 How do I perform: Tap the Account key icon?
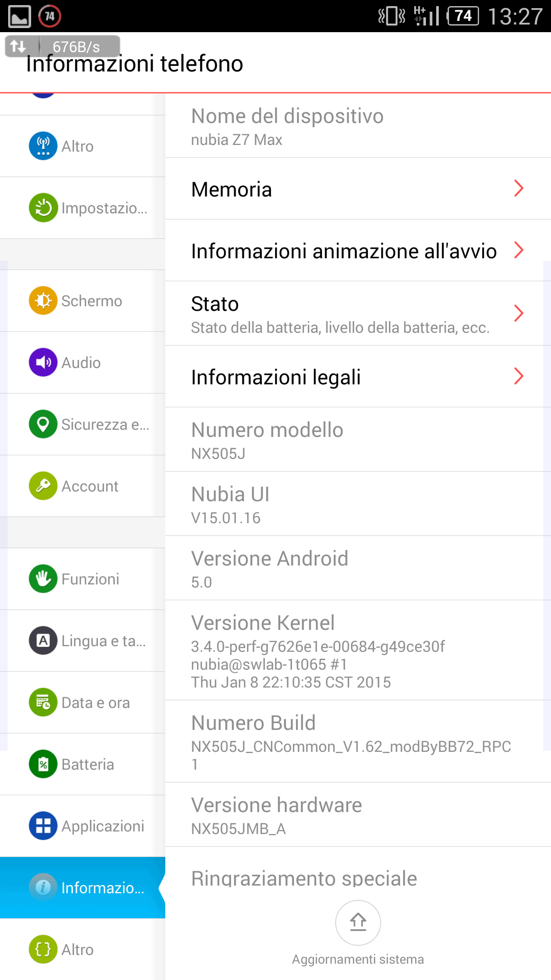point(43,486)
